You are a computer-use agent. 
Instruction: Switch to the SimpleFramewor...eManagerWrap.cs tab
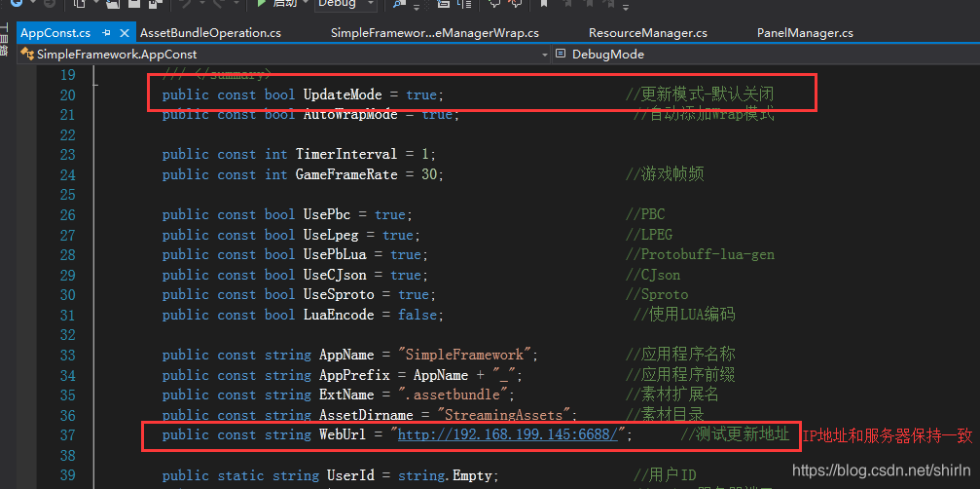pyautogui.click(x=435, y=33)
